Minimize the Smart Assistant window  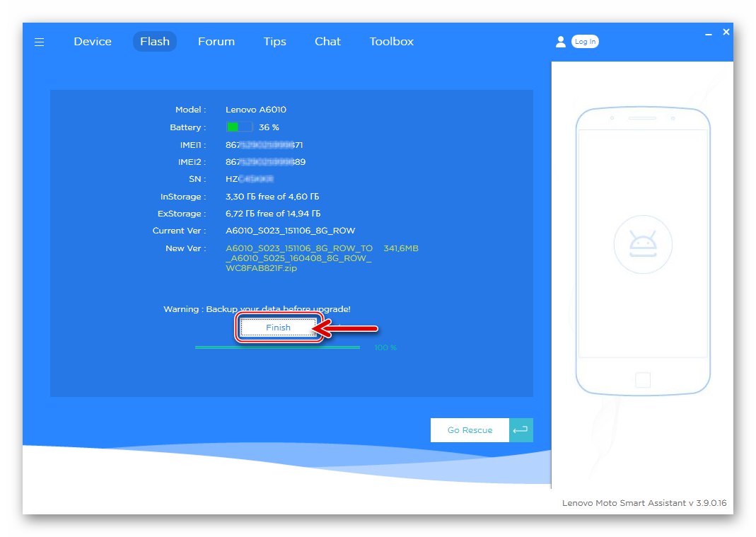point(709,34)
